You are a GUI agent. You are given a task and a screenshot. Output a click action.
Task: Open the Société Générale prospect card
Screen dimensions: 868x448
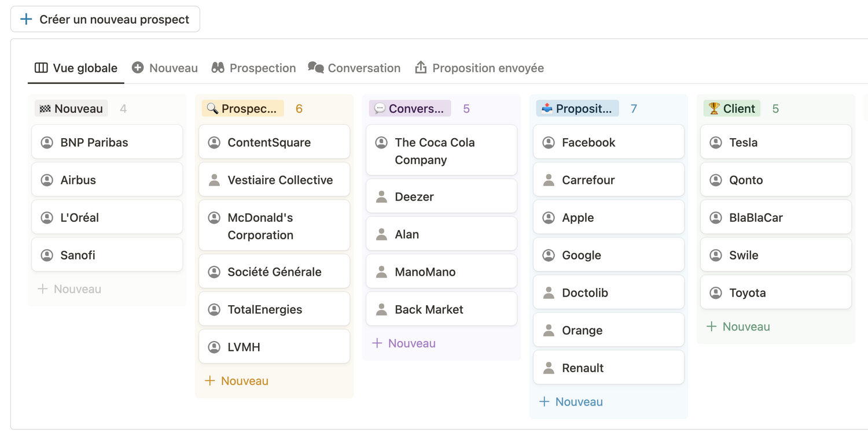click(274, 272)
